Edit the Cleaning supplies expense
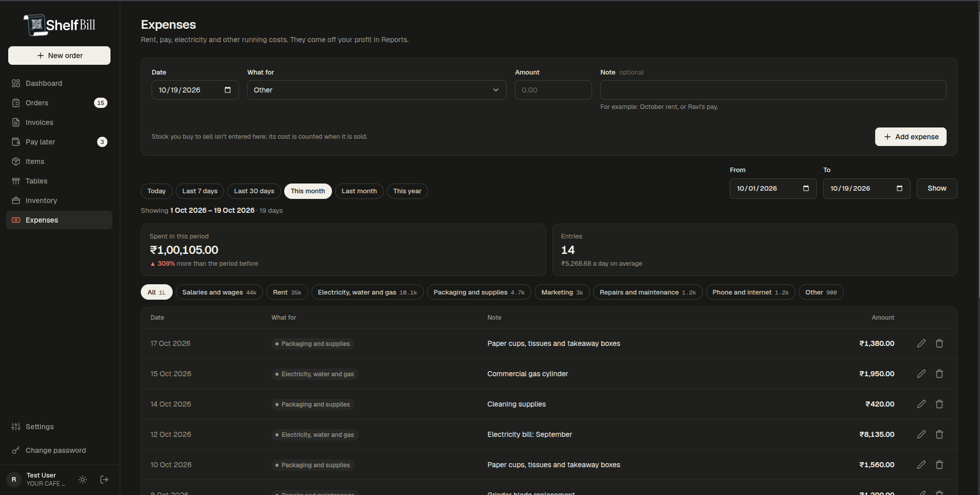The image size is (980, 495). point(921,404)
